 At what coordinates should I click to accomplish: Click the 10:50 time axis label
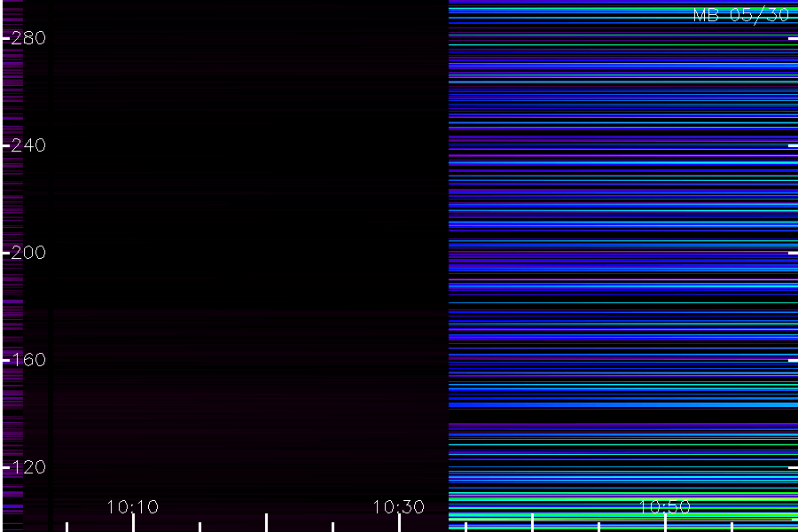(665, 506)
